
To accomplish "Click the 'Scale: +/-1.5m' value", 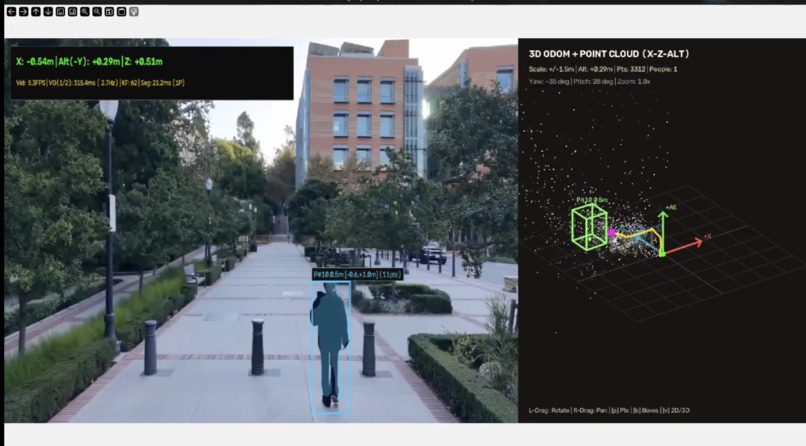I will point(551,69).
